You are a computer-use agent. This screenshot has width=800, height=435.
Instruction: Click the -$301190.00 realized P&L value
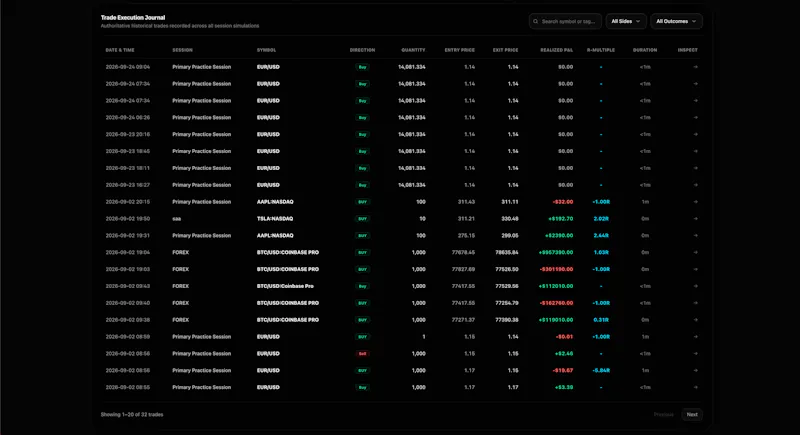click(x=556, y=269)
